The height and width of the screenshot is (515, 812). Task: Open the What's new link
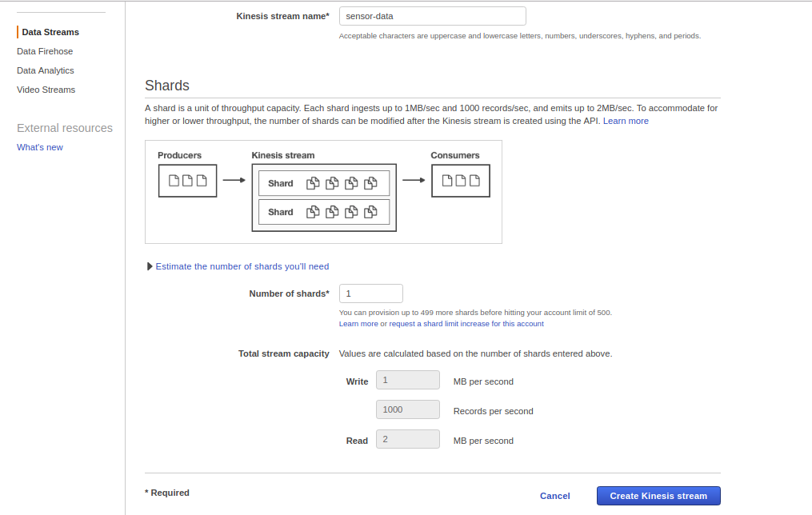[40, 147]
